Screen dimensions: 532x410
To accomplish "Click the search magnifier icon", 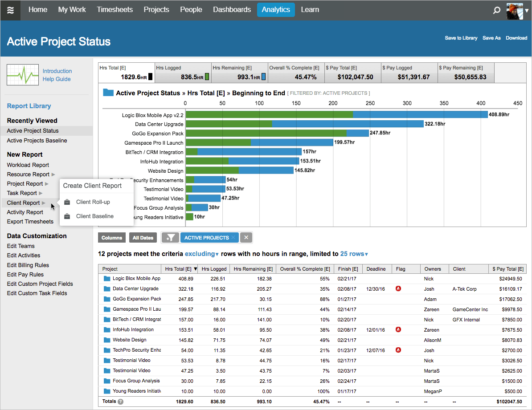I will pyautogui.click(x=496, y=10).
